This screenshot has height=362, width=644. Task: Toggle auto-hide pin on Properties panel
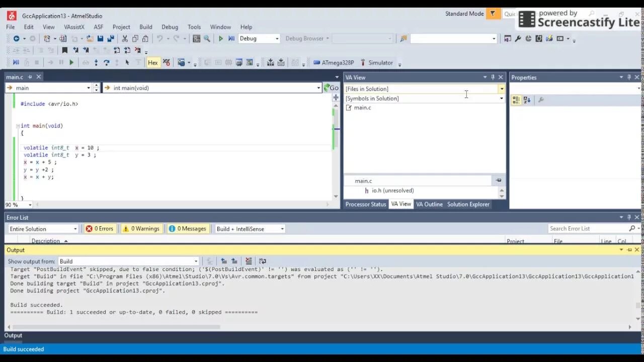[x=629, y=77]
